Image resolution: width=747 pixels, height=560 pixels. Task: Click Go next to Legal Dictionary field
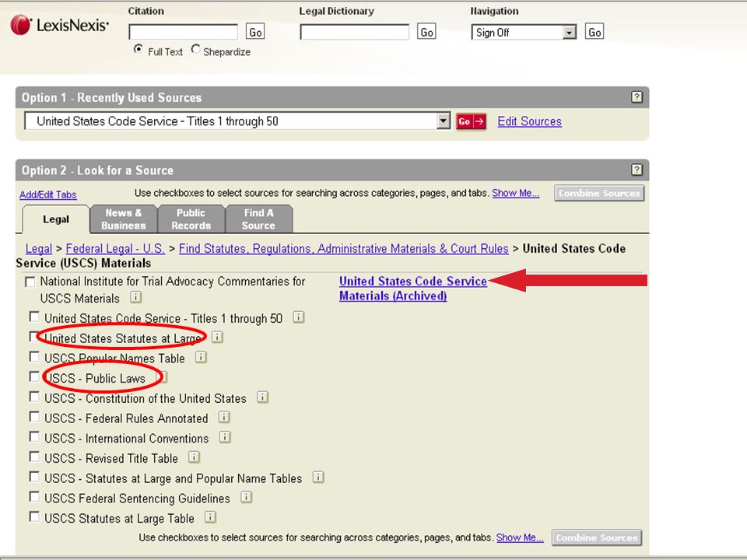click(426, 32)
